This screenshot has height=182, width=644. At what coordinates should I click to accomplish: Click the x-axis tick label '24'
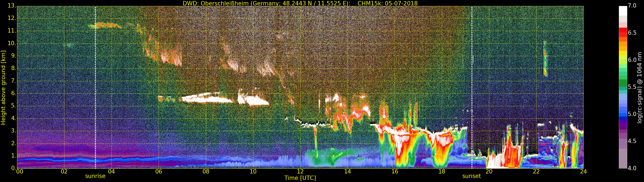tap(583, 171)
